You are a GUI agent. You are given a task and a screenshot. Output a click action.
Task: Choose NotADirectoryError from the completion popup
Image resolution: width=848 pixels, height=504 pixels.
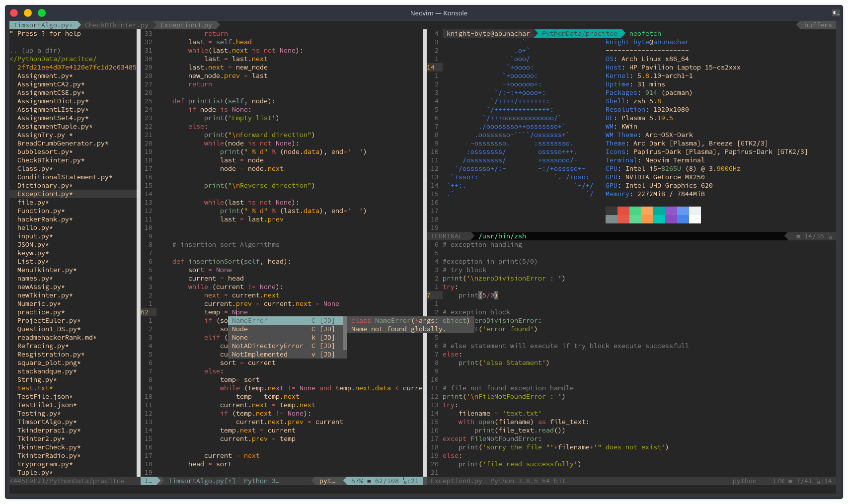coord(286,346)
